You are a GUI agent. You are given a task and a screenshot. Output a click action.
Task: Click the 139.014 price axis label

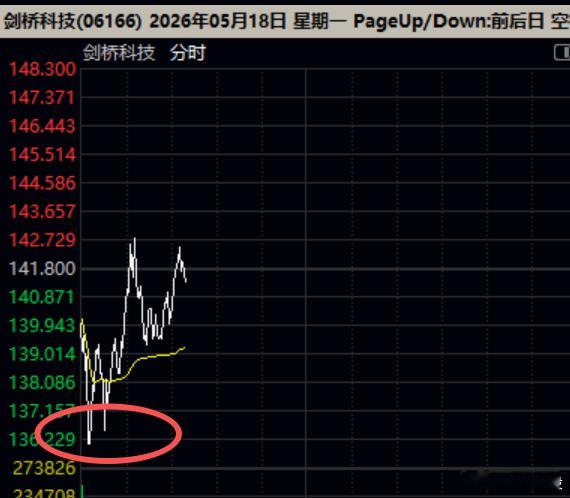click(x=42, y=354)
